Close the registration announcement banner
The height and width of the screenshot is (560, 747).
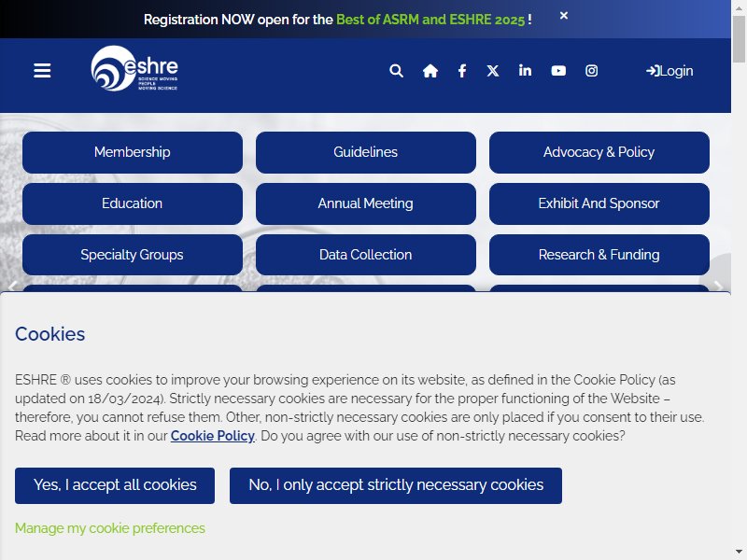[x=564, y=16]
